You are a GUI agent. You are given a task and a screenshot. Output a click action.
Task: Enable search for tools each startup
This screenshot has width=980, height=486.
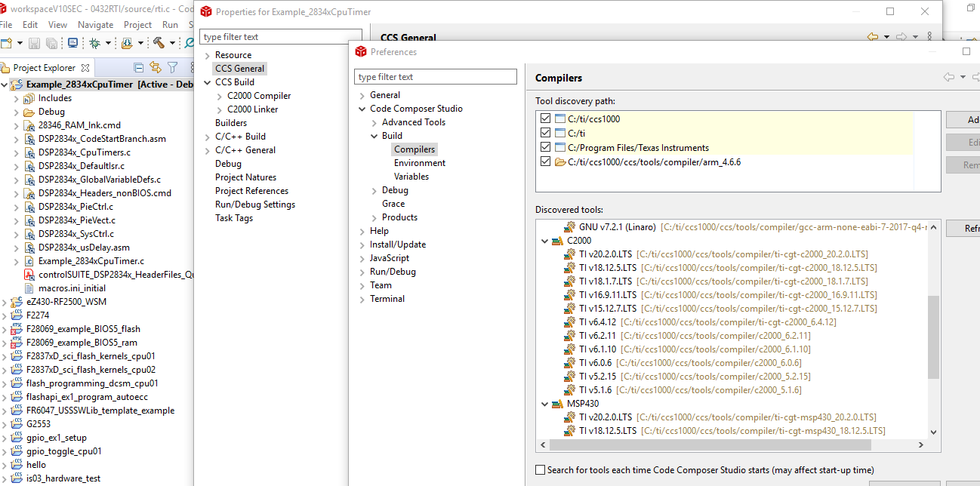[540, 470]
